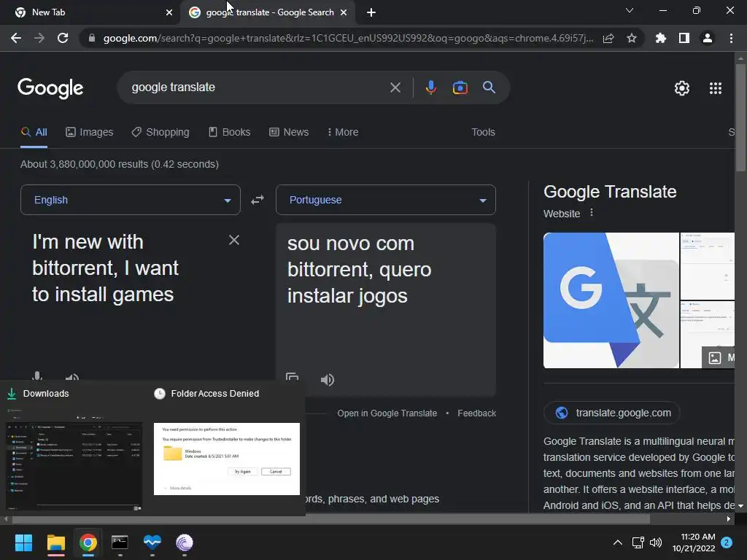Click the vertical page scrollbar thumb
Image resolution: width=747 pixels, height=560 pixels.
click(740, 117)
